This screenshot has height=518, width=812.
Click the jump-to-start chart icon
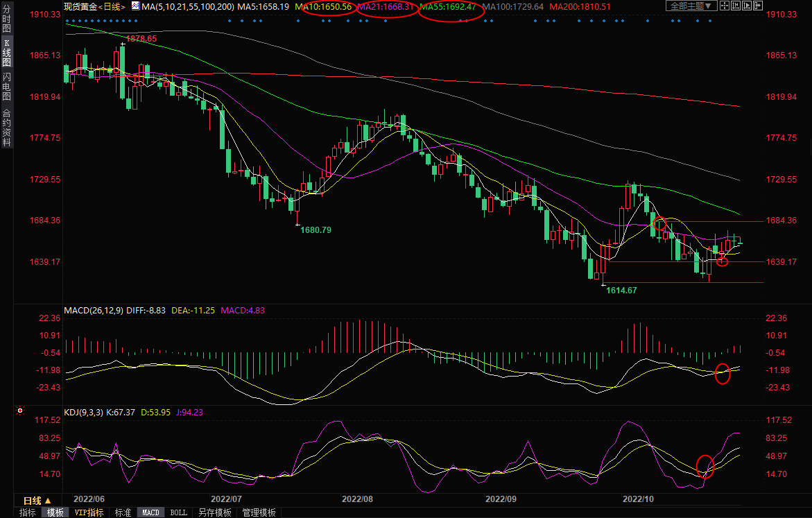click(736, 6)
